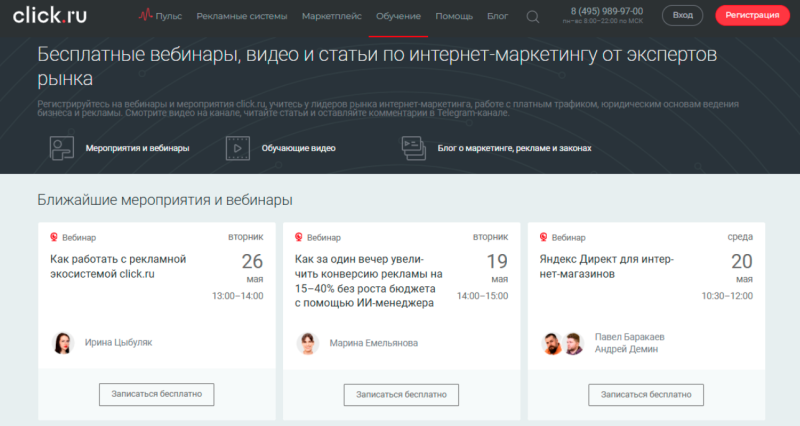
Task: Click webinar icon on the 26 мая card
Action: [54, 237]
